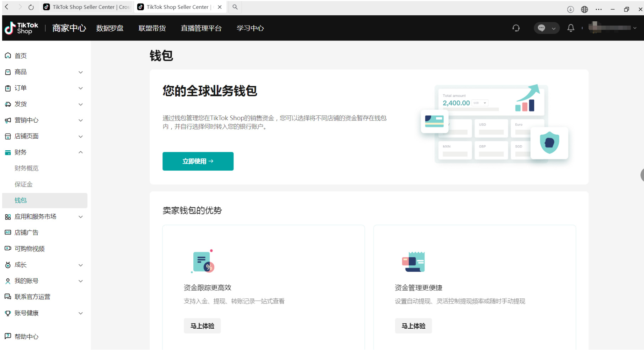Click the 资金管理更便捷 card illustration
This screenshot has width=644, height=350.
[413, 262]
